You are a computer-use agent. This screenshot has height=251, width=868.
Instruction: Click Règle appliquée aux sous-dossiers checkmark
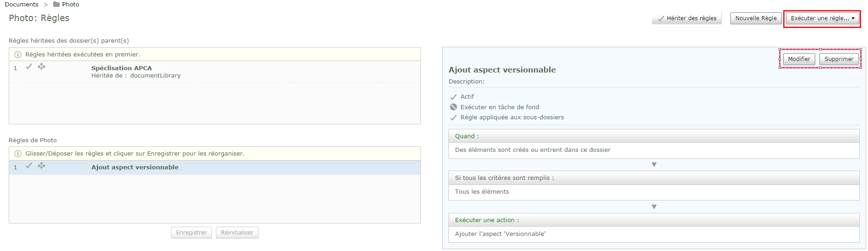click(x=453, y=117)
